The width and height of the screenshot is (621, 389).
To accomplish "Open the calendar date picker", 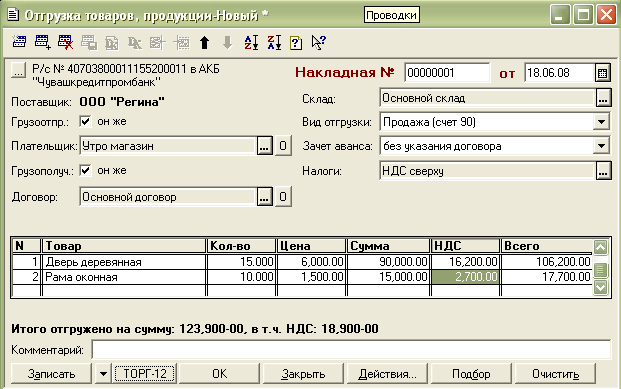I will 602,73.
